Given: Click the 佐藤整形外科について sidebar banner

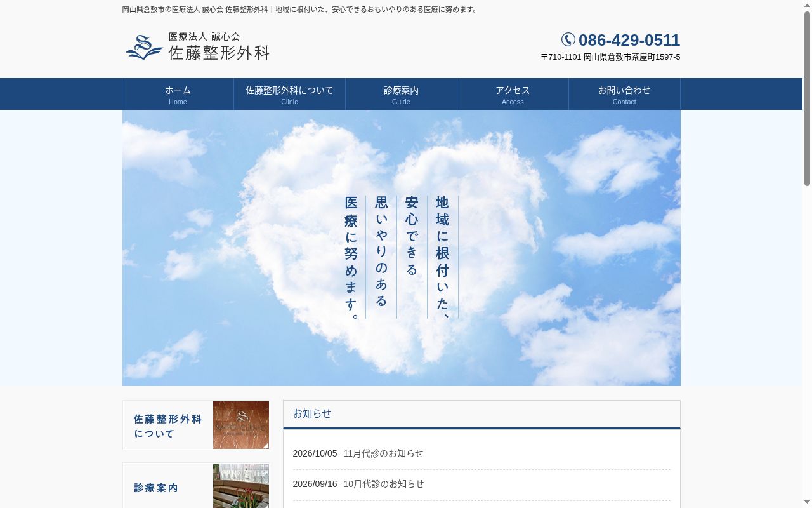Looking at the screenshot, I should [x=195, y=425].
